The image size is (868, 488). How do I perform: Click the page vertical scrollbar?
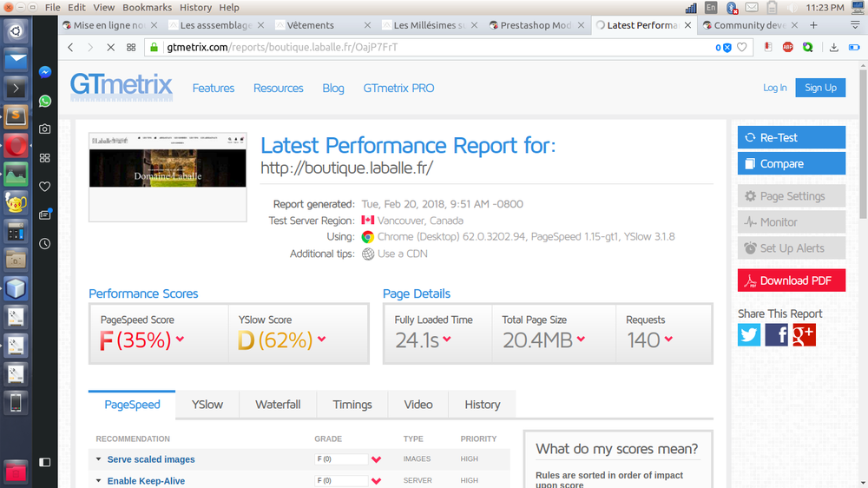[863, 145]
